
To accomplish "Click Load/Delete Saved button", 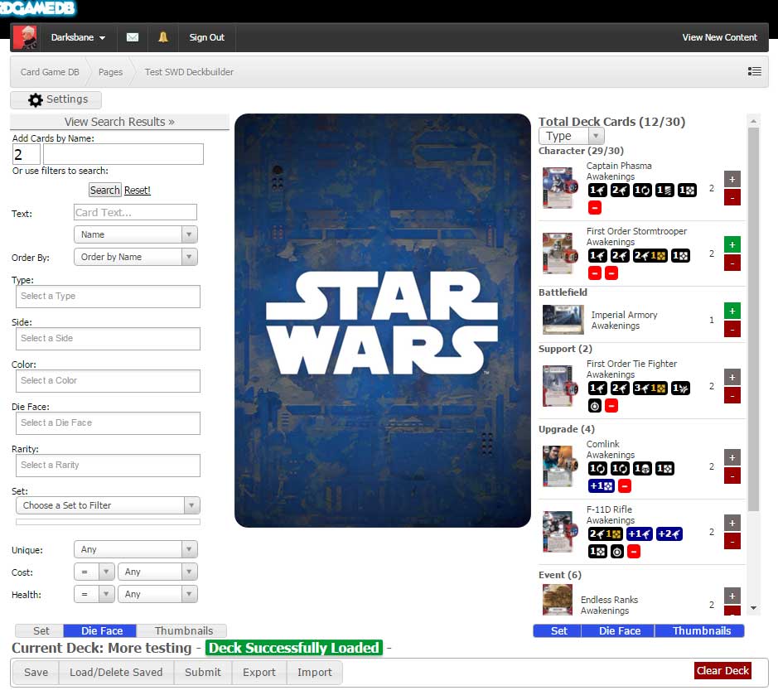I will (x=116, y=672).
